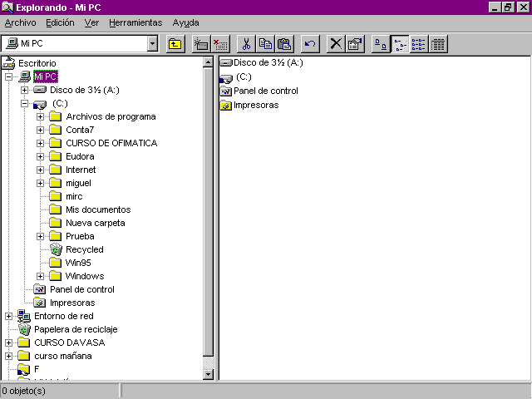Open Properties via the toolbar icon
The height and width of the screenshot is (399, 532).
click(x=355, y=44)
